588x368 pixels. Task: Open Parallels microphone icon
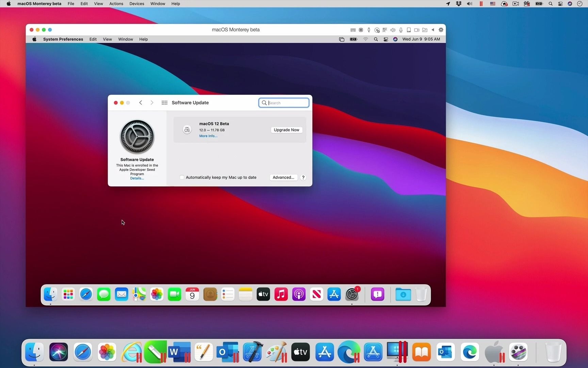pos(401,30)
